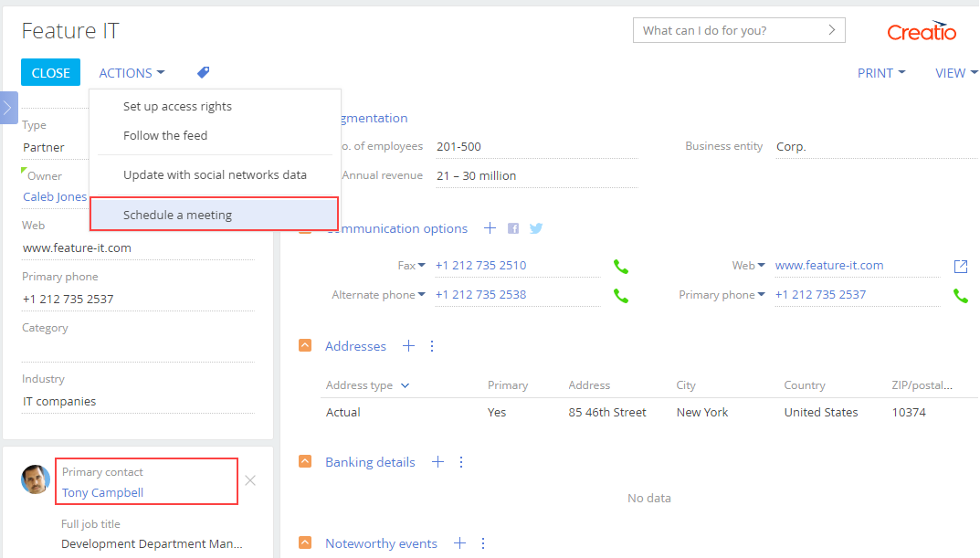This screenshot has width=980, height=558.
Task: Submit the command line with arrow icon
Action: (x=832, y=30)
